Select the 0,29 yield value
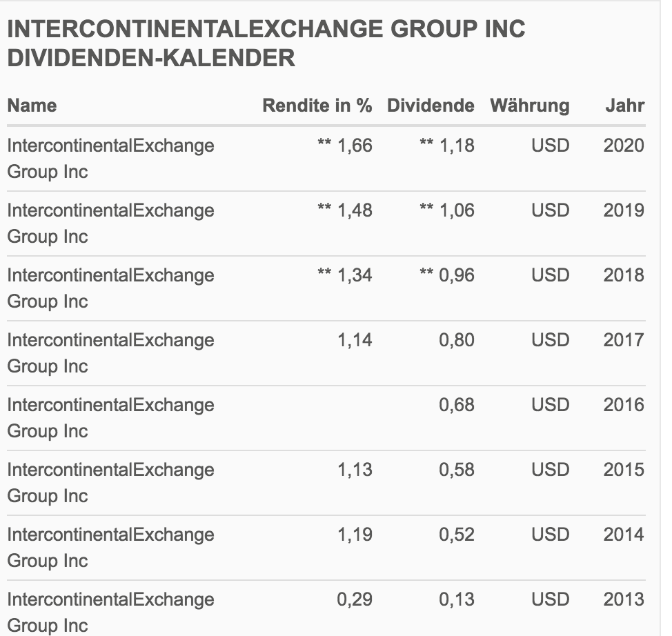 click(355, 599)
